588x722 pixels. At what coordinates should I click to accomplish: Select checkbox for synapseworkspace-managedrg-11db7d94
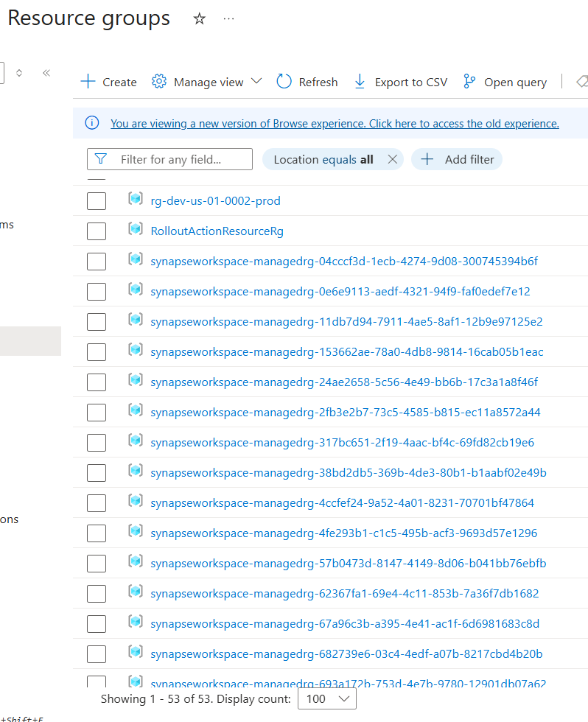(x=97, y=321)
